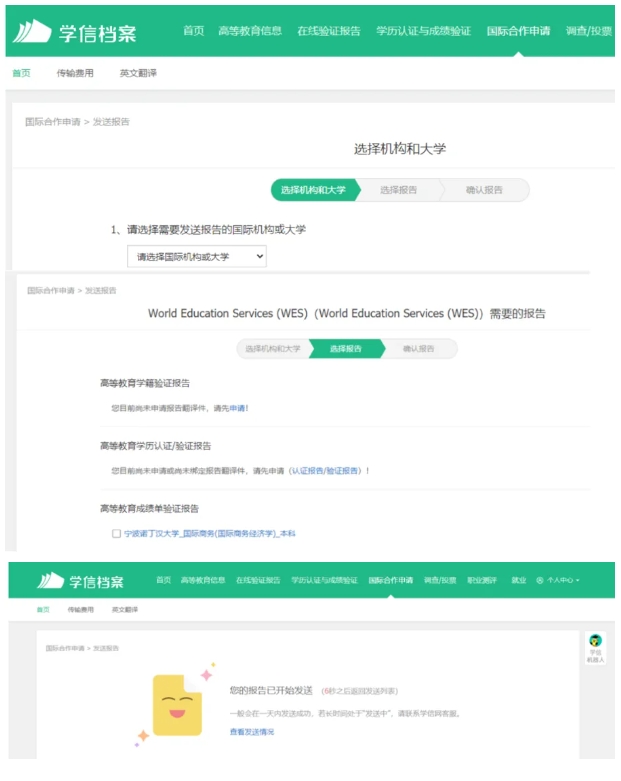Open 学历认证与成绩验证 in the top main navigation
The height and width of the screenshot is (781, 621).
[x=423, y=31]
